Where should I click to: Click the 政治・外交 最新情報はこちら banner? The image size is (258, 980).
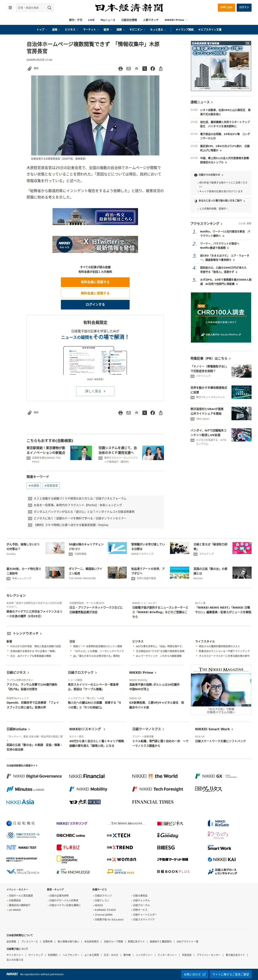tap(95, 216)
